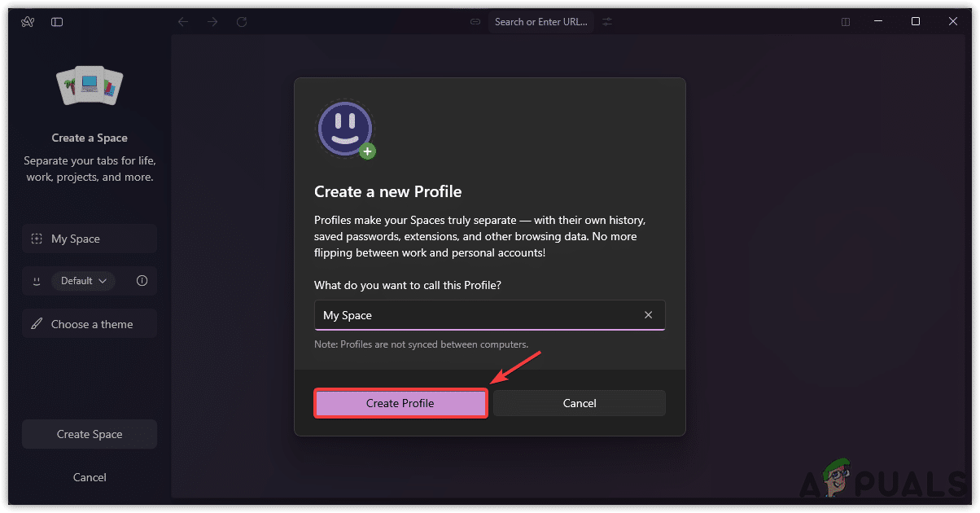Expand the Default profile dropdown

[83, 281]
